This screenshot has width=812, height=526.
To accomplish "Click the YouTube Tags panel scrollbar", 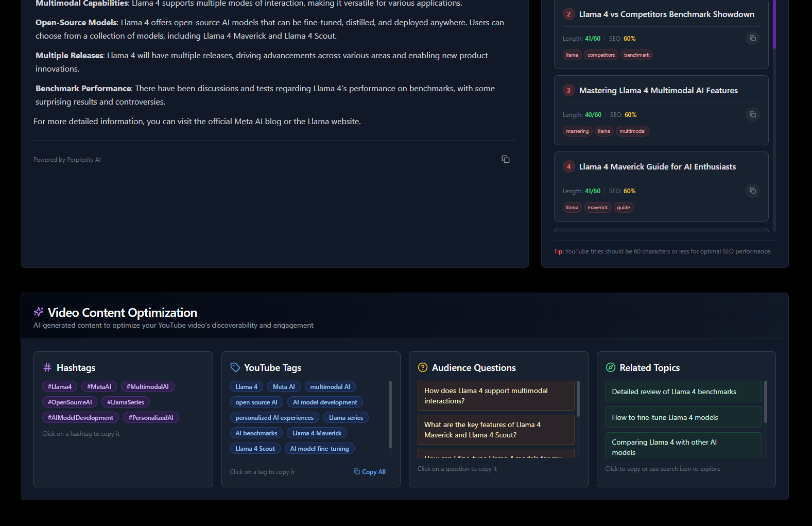I will point(390,414).
